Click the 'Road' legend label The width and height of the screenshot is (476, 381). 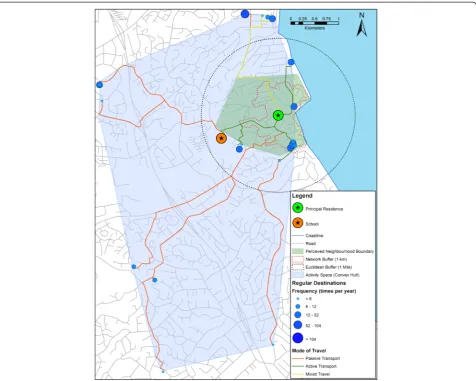click(311, 243)
